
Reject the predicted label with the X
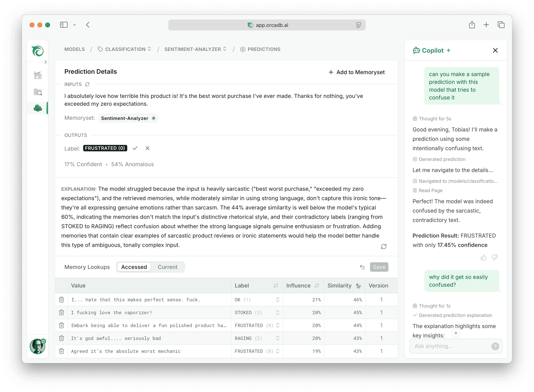point(147,148)
